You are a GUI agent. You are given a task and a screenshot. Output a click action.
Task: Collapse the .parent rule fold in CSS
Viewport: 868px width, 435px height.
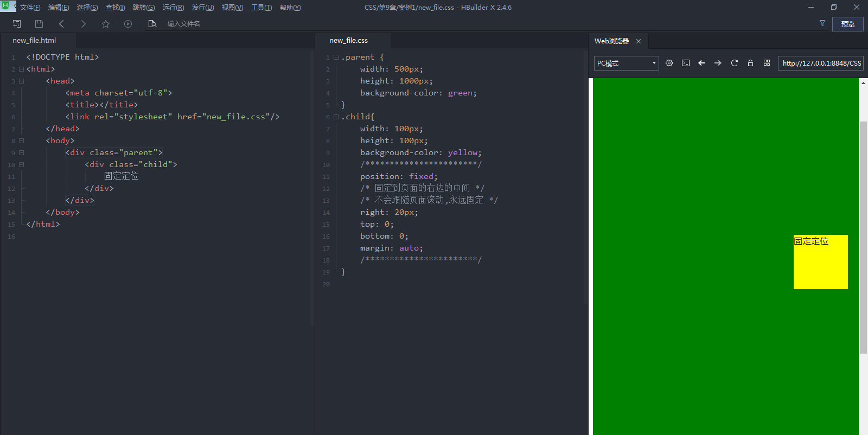336,57
